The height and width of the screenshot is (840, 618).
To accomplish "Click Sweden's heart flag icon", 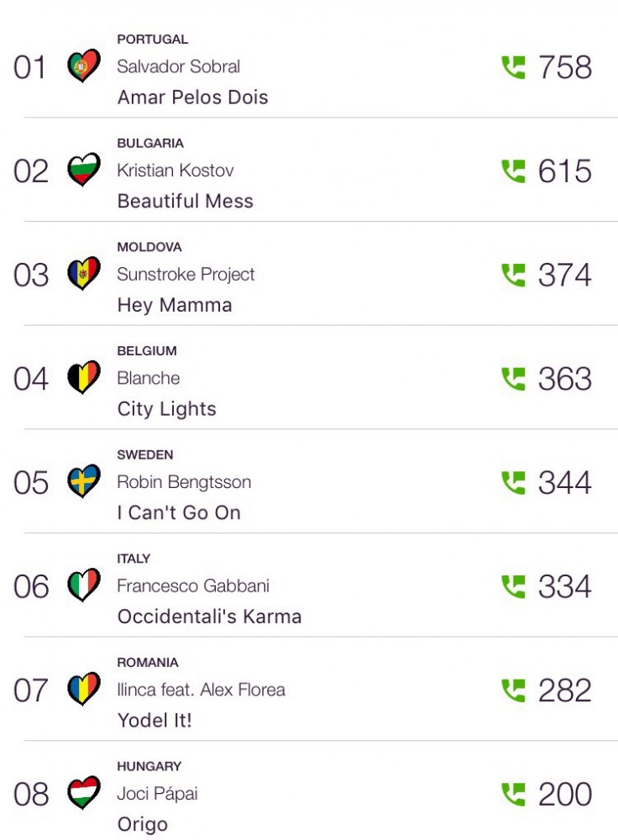I will (x=84, y=482).
